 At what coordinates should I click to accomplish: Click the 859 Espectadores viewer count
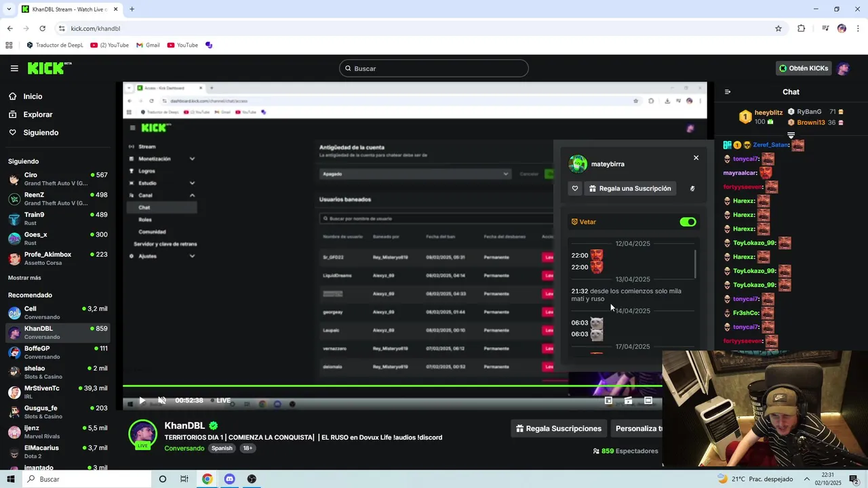pos(625,451)
